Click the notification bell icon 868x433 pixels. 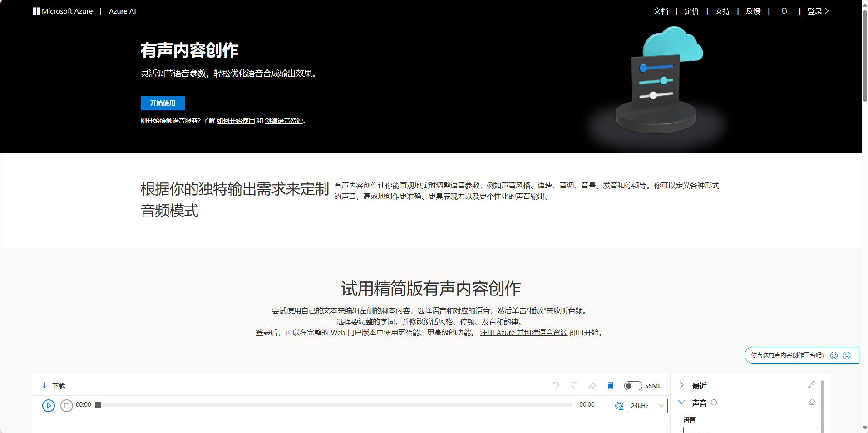pos(784,11)
